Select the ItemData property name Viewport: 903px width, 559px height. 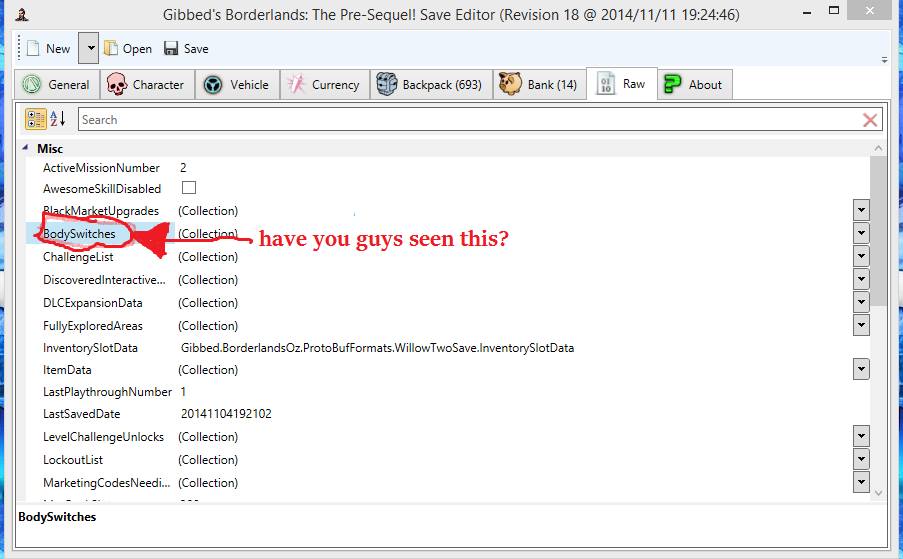67,370
